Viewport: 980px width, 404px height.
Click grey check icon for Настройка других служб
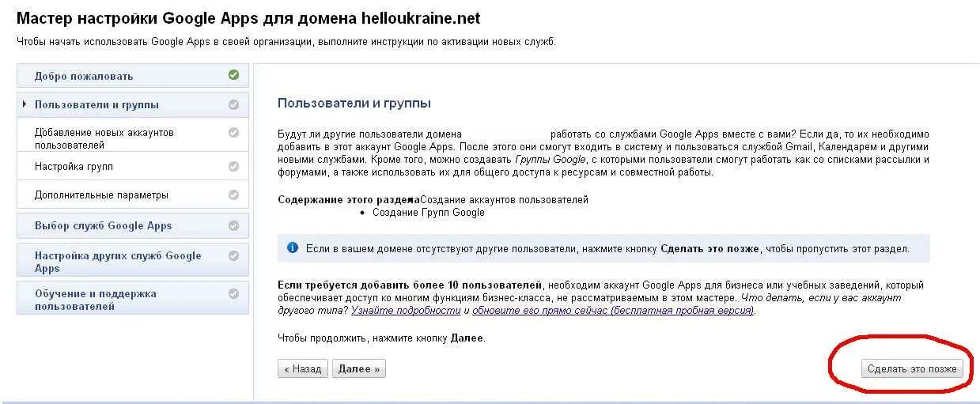pyautogui.click(x=233, y=255)
